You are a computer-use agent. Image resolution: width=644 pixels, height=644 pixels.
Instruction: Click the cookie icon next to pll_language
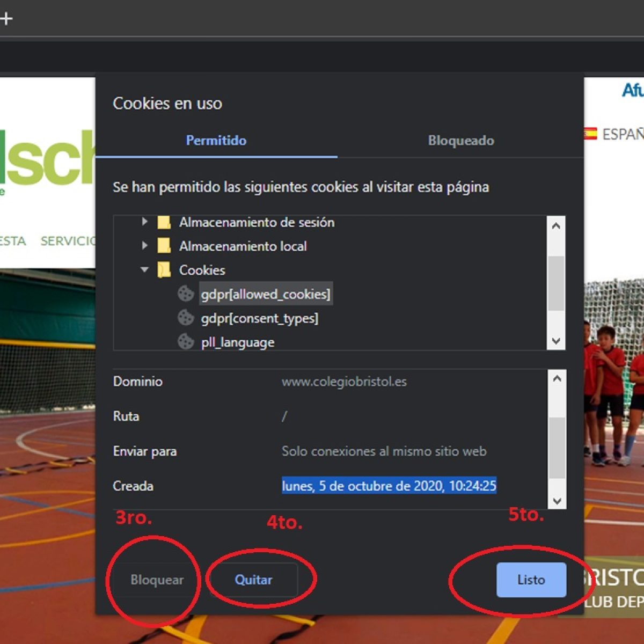(x=186, y=341)
